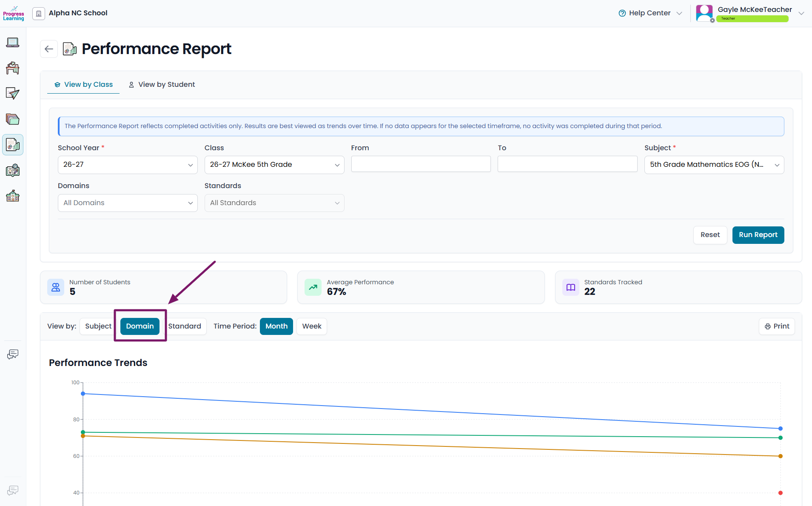Image resolution: width=812 pixels, height=506 pixels.
Task: Click into the From date field
Action: (421, 164)
